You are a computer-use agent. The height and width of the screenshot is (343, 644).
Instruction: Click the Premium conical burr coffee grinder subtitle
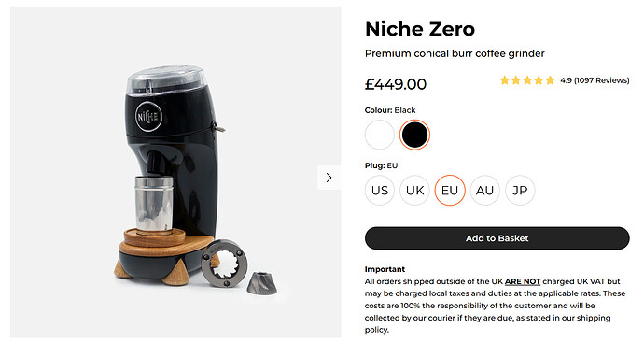click(x=455, y=53)
